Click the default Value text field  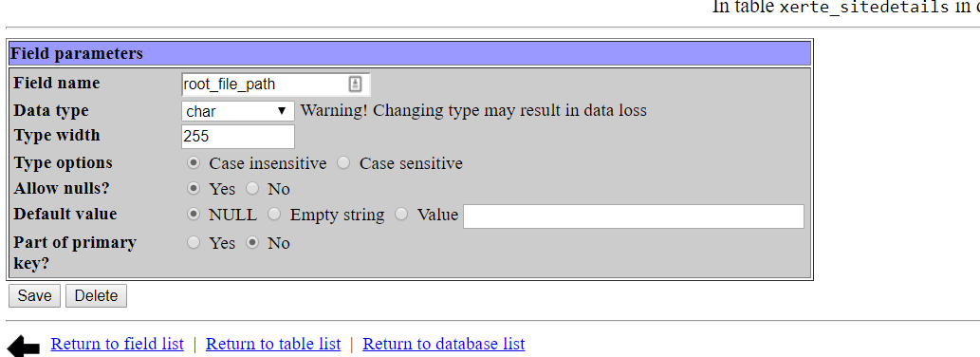(633, 216)
